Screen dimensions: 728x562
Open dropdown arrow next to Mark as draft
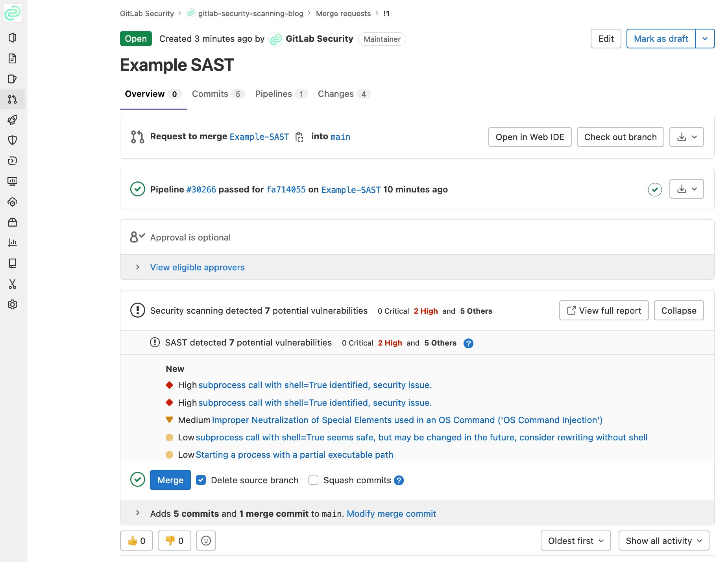coord(705,39)
